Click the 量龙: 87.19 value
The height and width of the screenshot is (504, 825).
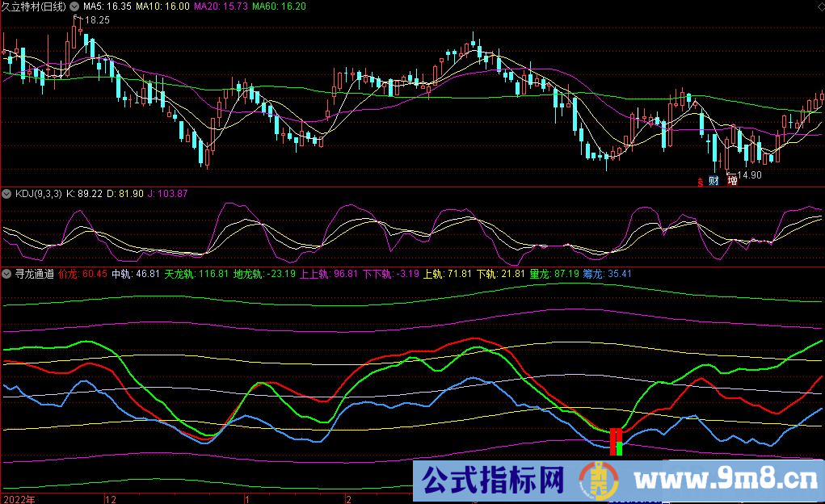pyautogui.click(x=554, y=274)
